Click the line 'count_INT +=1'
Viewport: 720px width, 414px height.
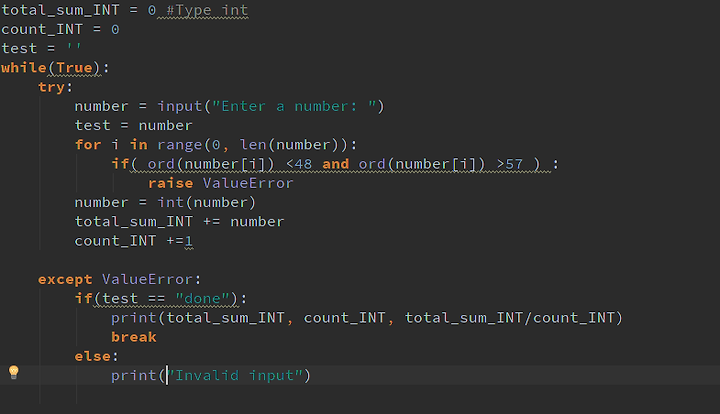tap(134, 241)
